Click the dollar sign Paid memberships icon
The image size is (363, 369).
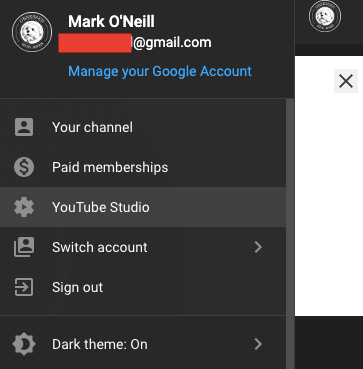tap(24, 167)
